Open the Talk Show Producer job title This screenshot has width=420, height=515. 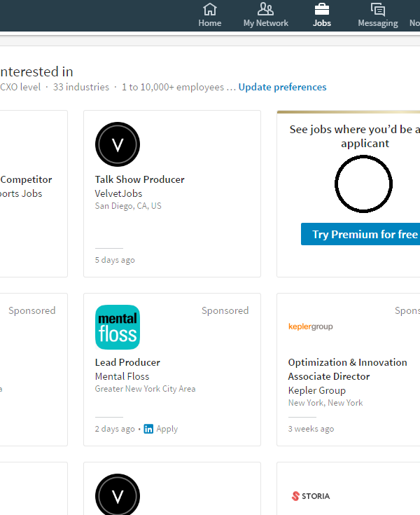[139, 179]
